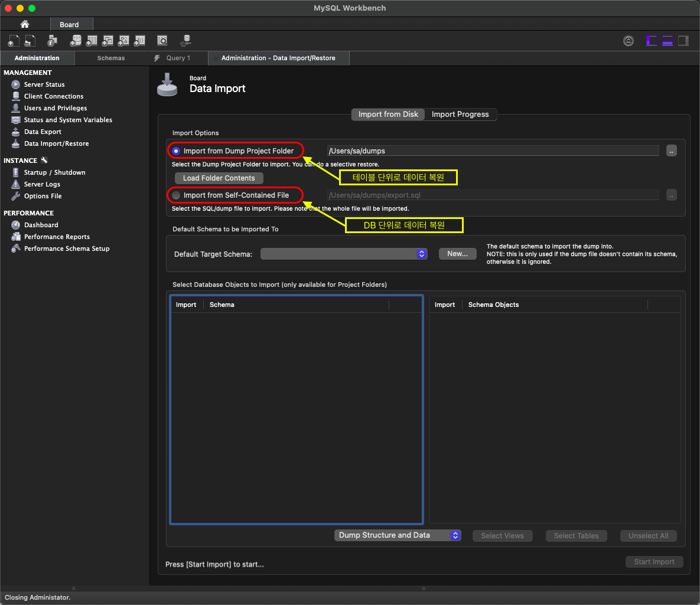Click the Users and Privileges icon
700x605 pixels.
click(x=15, y=108)
